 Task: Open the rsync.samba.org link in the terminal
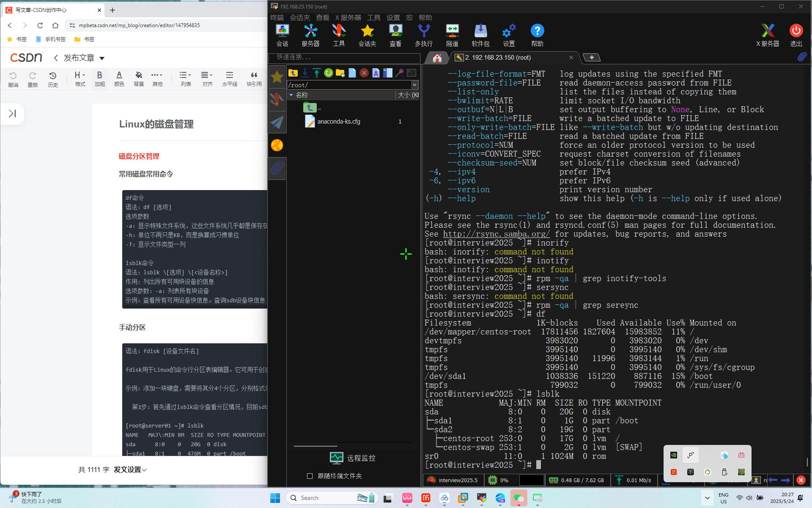(x=497, y=234)
